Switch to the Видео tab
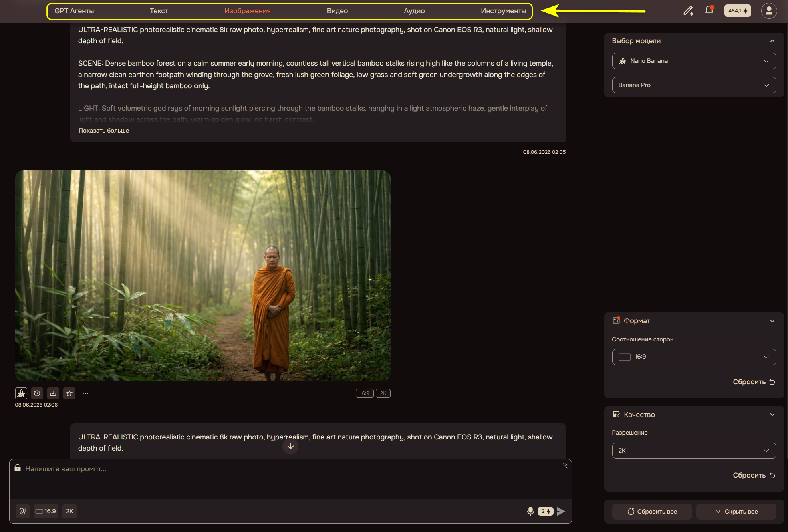 tap(337, 11)
